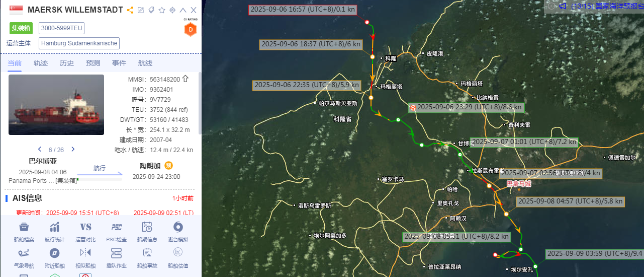Add ship to favorites with star icon

(x=162, y=10)
